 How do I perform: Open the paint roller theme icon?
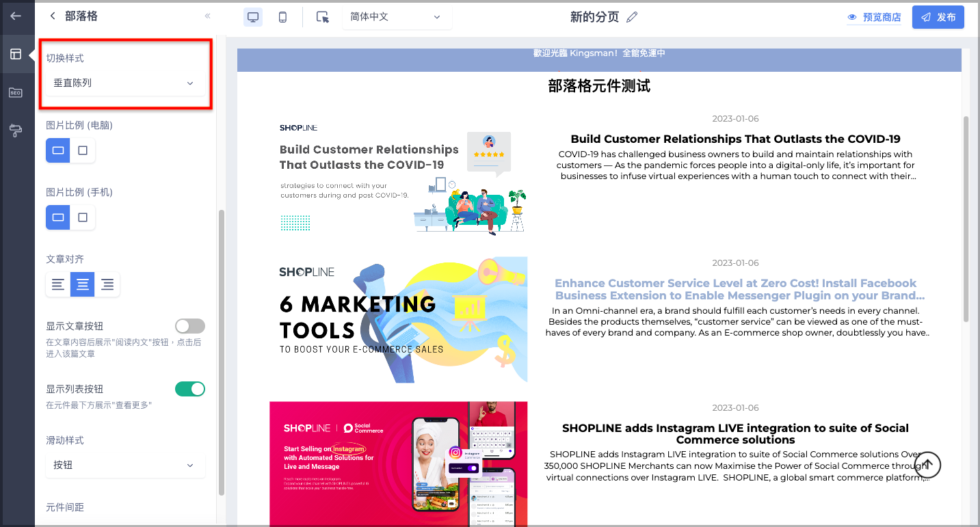pyautogui.click(x=16, y=131)
